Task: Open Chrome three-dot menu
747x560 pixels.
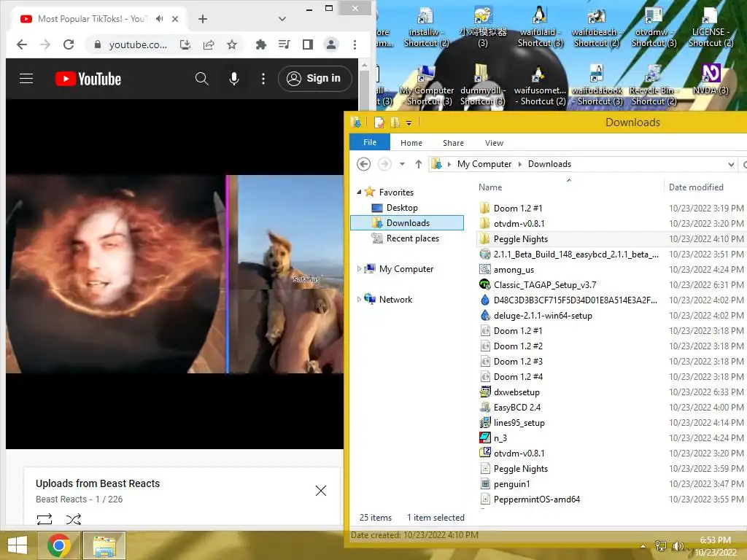Action: [355, 44]
